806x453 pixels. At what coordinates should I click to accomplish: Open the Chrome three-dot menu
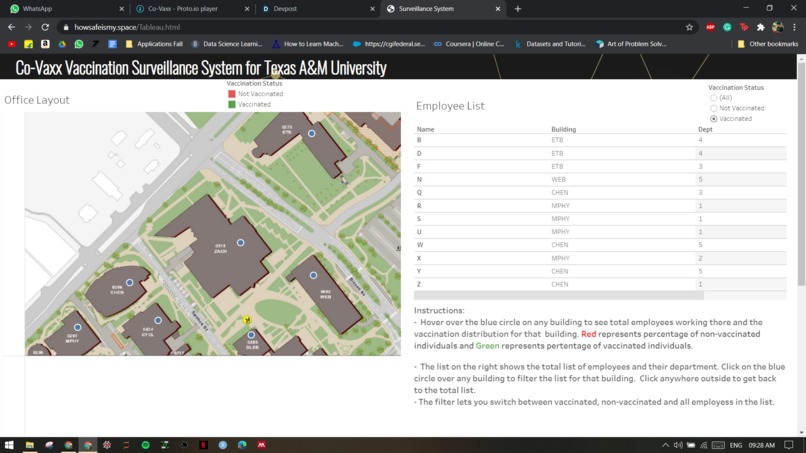(794, 27)
